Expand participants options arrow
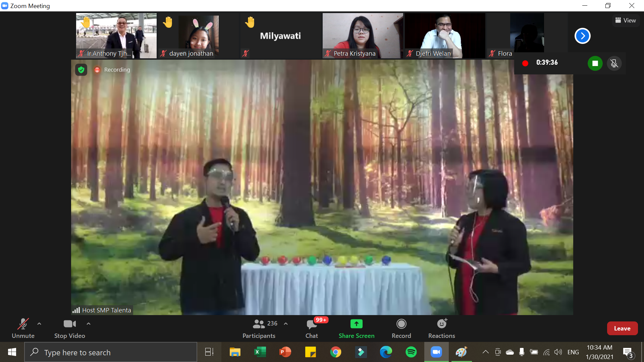Screen dimensions: 644x362 tap(286, 324)
